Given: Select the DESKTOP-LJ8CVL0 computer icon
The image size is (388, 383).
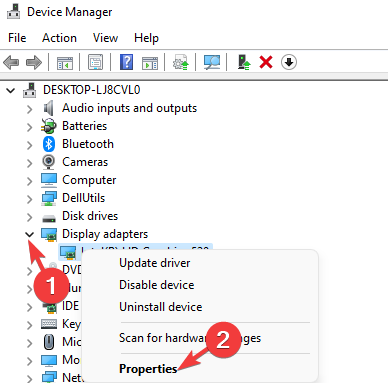Looking at the screenshot, I should click(x=30, y=90).
